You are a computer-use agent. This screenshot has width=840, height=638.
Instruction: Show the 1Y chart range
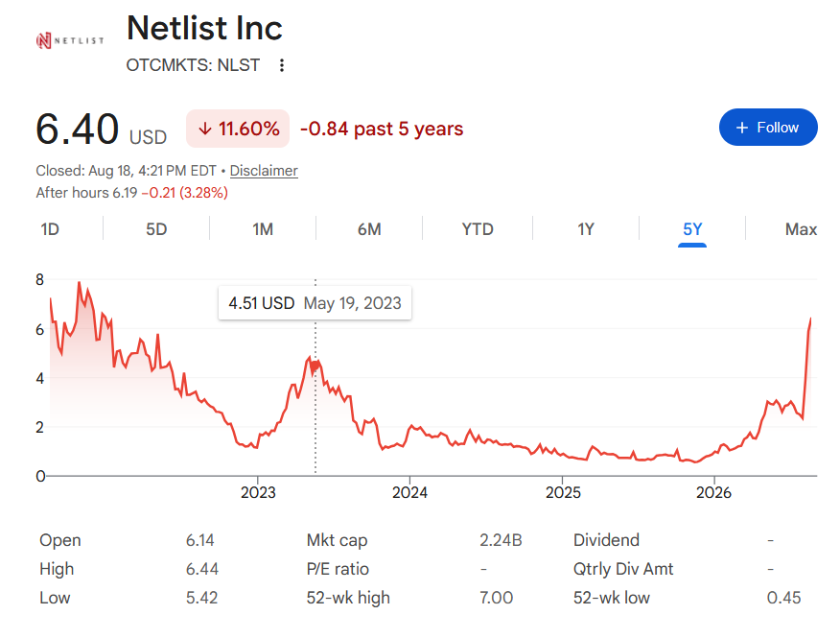click(x=586, y=229)
